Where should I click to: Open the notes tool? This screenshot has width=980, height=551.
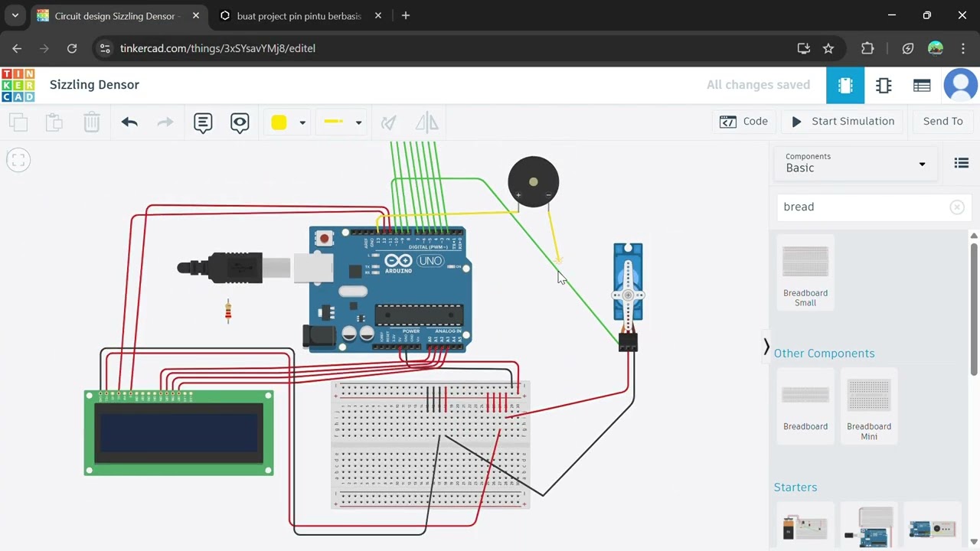(x=203, y=122)
